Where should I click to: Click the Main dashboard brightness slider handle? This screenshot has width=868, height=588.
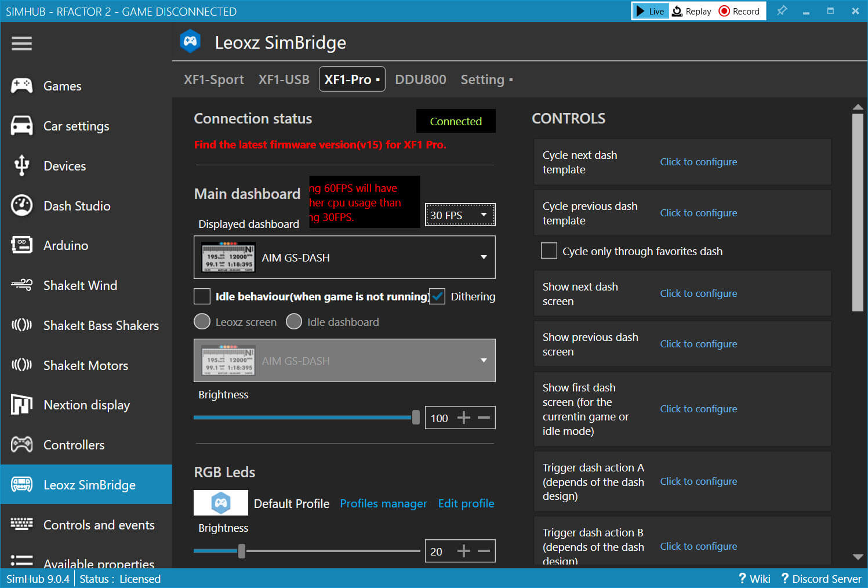[416, 418]
